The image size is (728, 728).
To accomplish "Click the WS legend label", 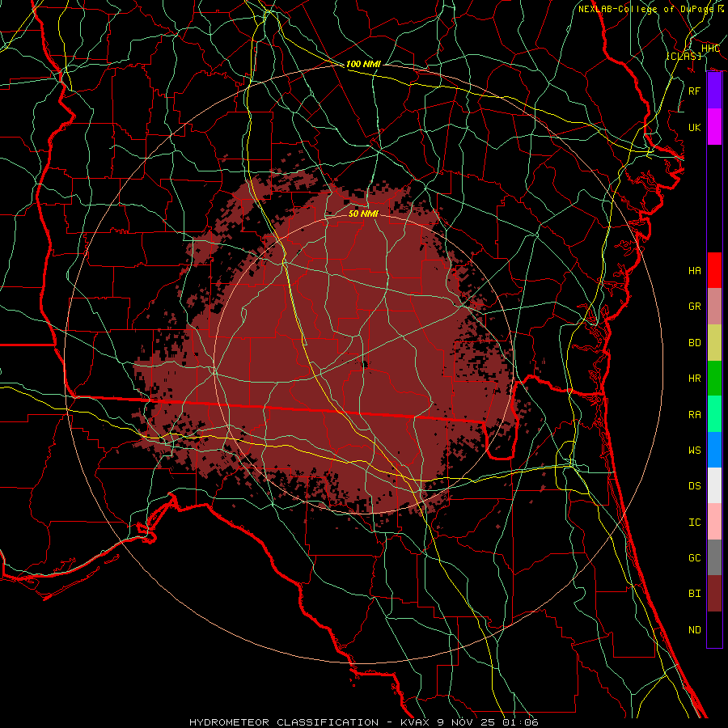I will tap(694, 451).
